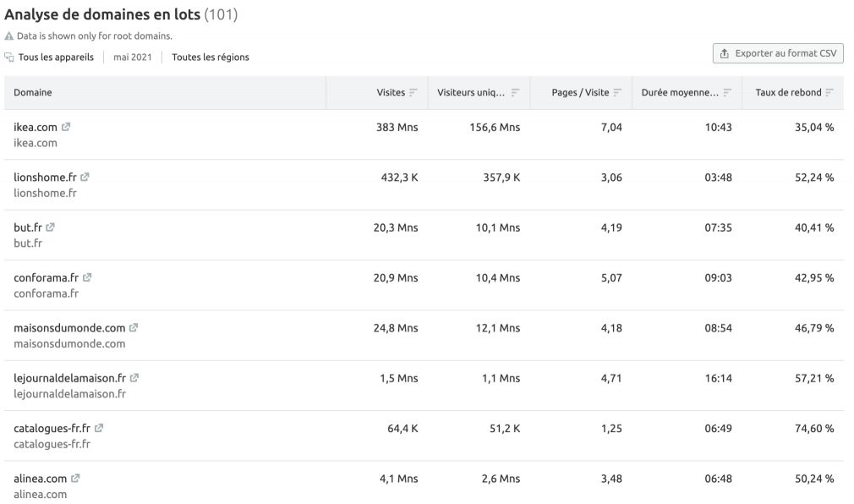
Task: Open alinea.com external link icon
Action: click(x=75, y=479)
